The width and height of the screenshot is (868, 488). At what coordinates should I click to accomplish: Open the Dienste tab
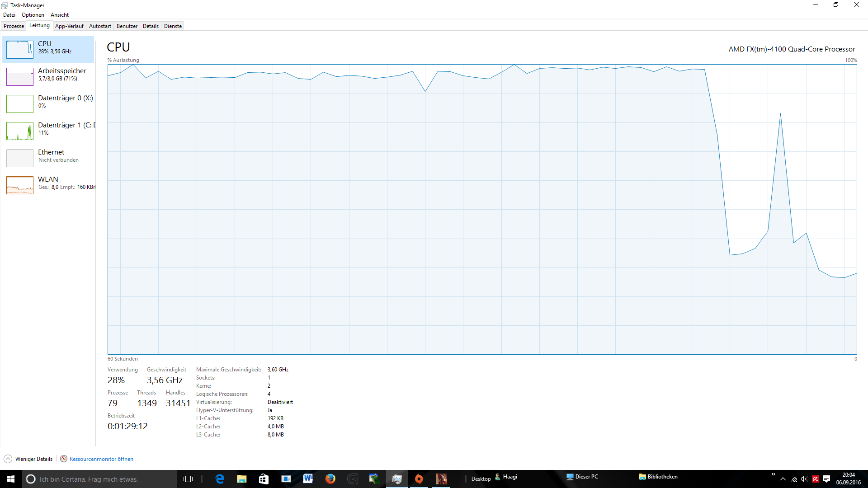point(173,26)
